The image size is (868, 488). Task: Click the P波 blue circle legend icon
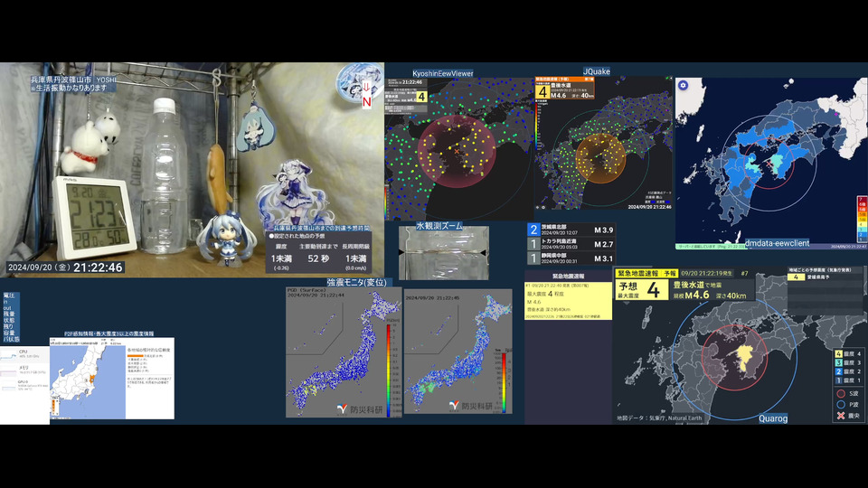(841, 405)
